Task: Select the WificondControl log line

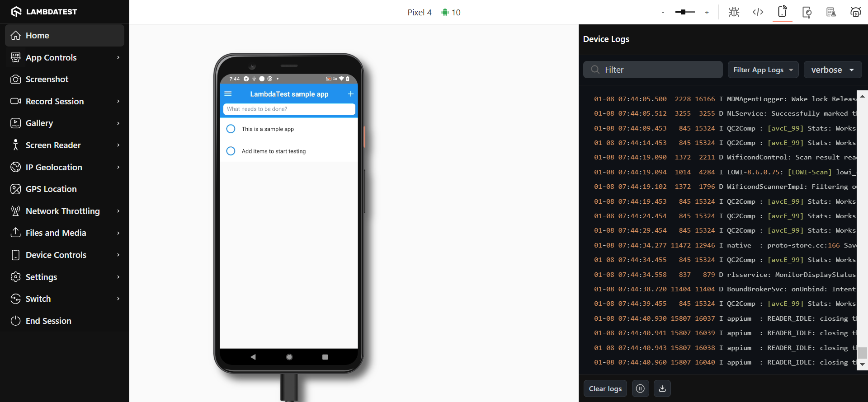Action: 725,157
